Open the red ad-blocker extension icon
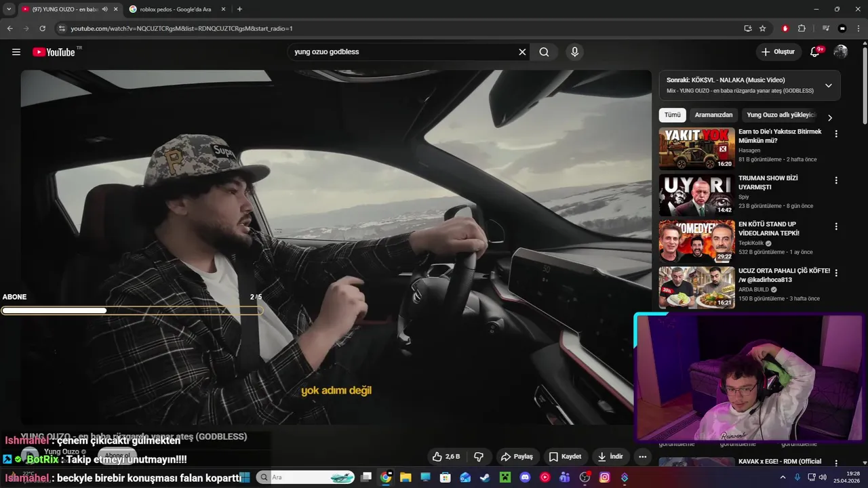 coord(785,28)
